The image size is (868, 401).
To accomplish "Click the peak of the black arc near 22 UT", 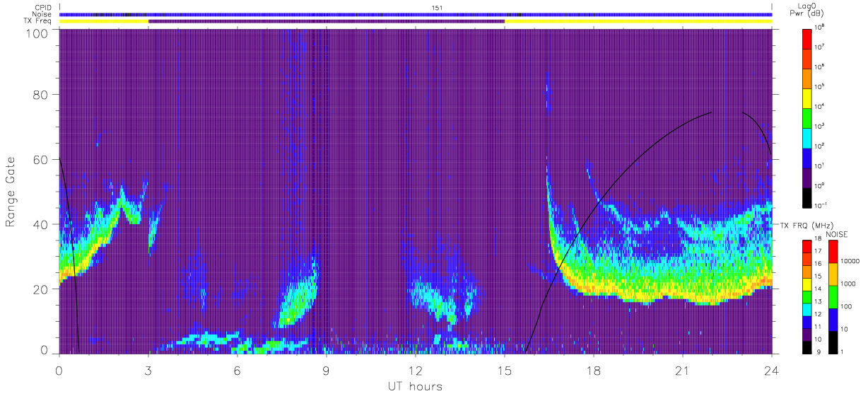I will pyautogui.click(x=710, y=112).
